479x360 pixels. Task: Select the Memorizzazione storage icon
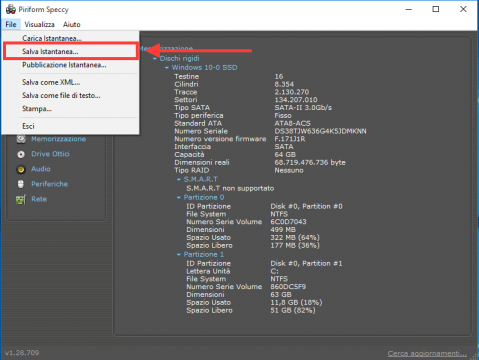point(21,139)
